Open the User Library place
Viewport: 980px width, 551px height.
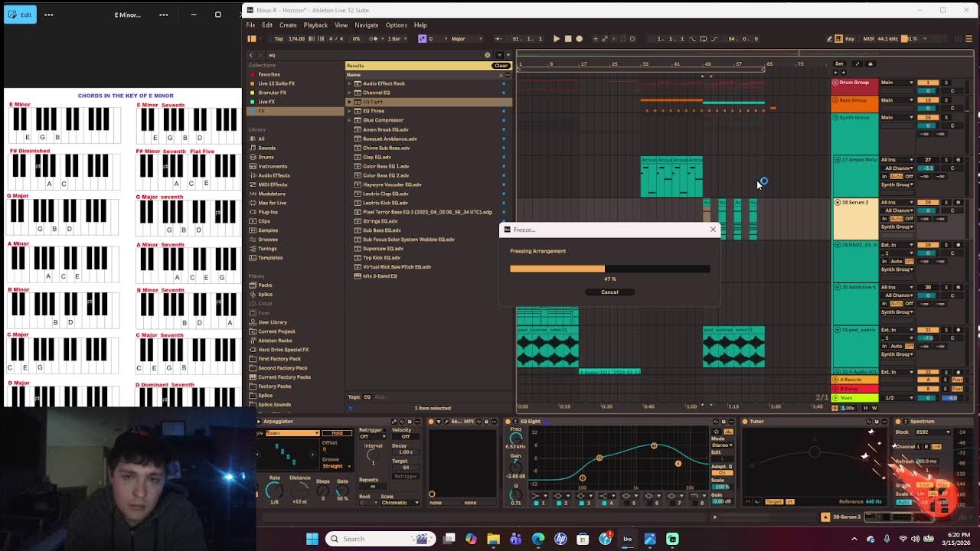tap(273, 322)
